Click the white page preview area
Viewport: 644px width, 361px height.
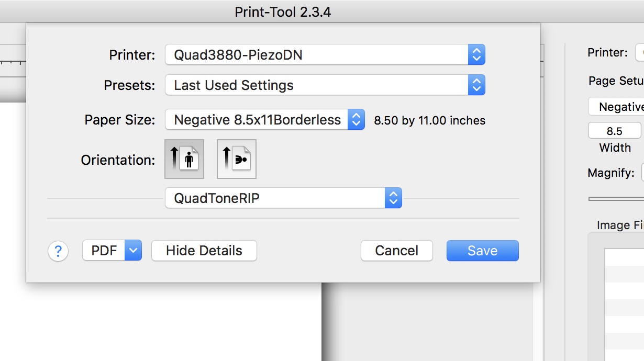157,324
